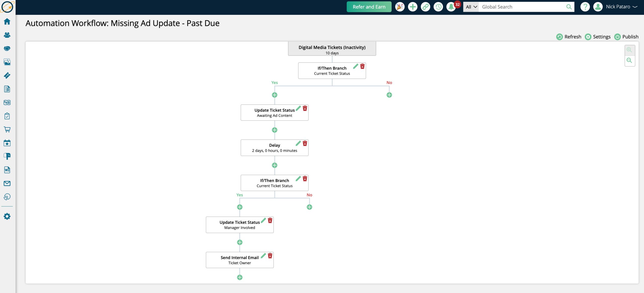Screen dimensions: 644x293
Task: Toggle the Yes branch on second If/Then
Action: coord(239,195)
